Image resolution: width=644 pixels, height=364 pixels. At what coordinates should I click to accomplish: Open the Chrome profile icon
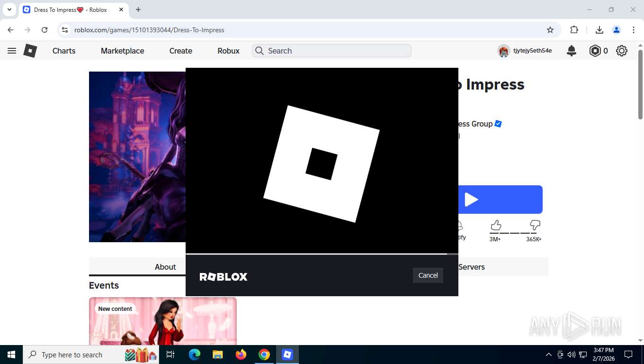(x=617, y=30)
